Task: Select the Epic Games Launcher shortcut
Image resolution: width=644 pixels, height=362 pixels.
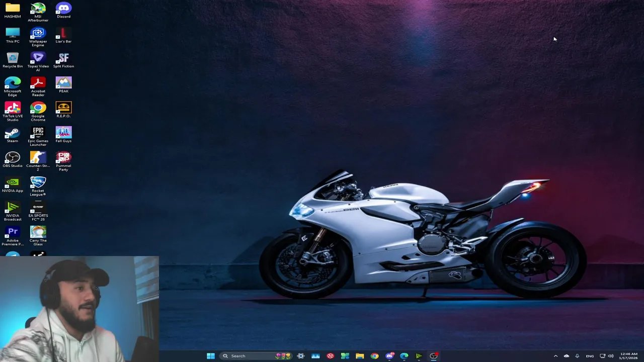Action: tap(38, 137)
